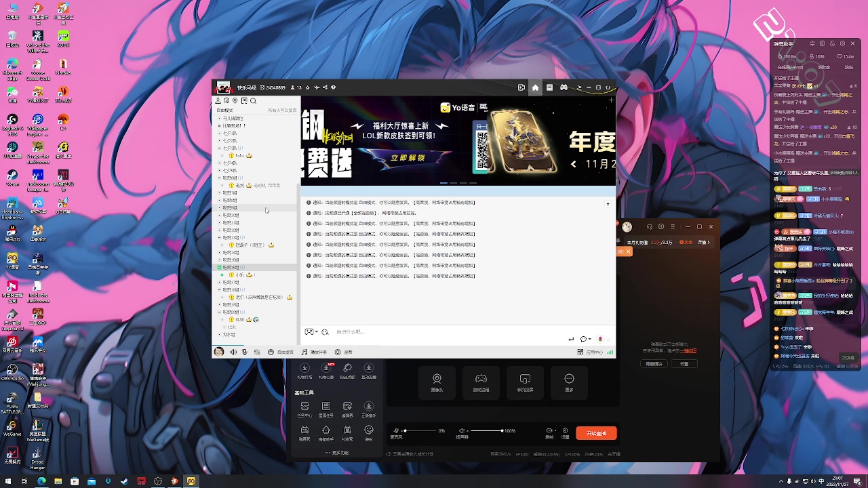
Task: Open channel search magnifier icon
Action: pyautogui.click(x=253, y=101)
